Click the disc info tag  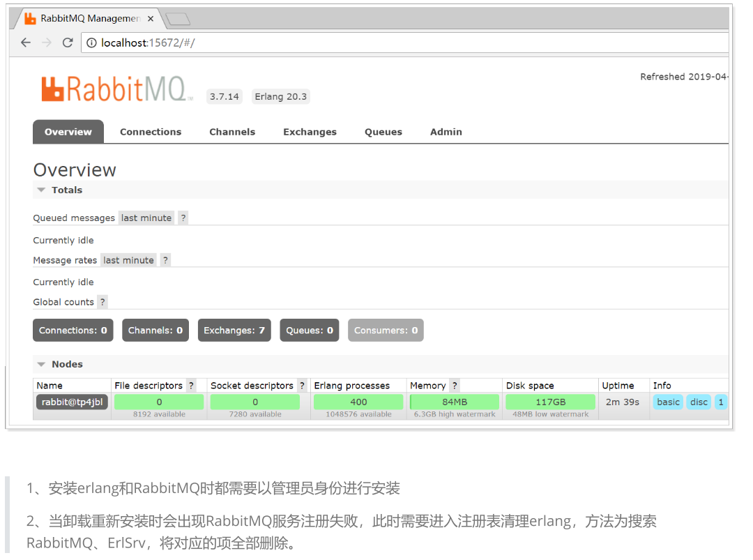[x=699, y=402]
